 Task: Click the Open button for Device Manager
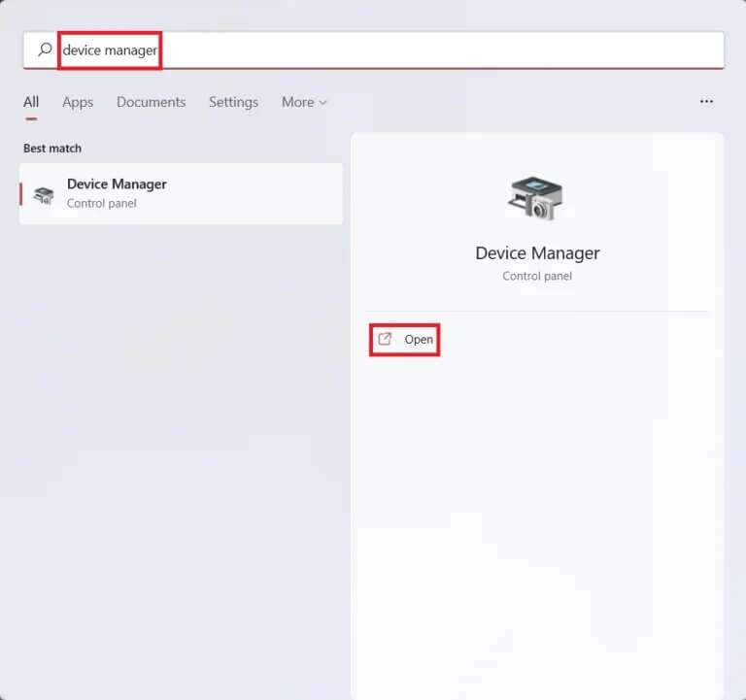click(x=405, y=340)
